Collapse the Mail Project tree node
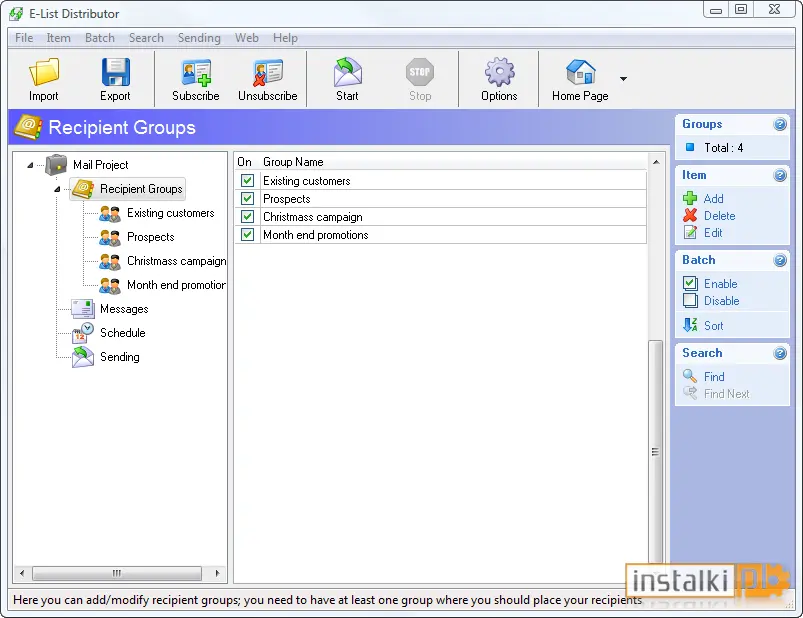The height and width of the screenshot is (618, 803). click(x=30, y=165)
